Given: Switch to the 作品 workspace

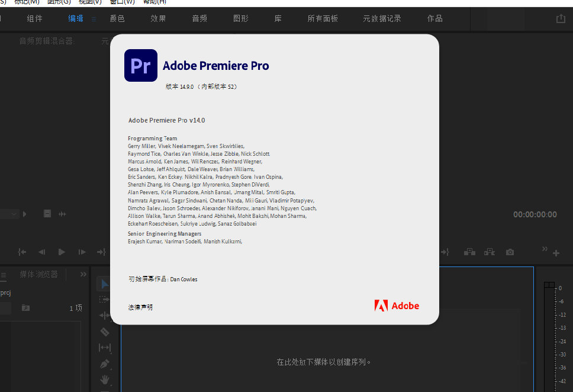Looking at the screenshot, I should click(435, 18).
